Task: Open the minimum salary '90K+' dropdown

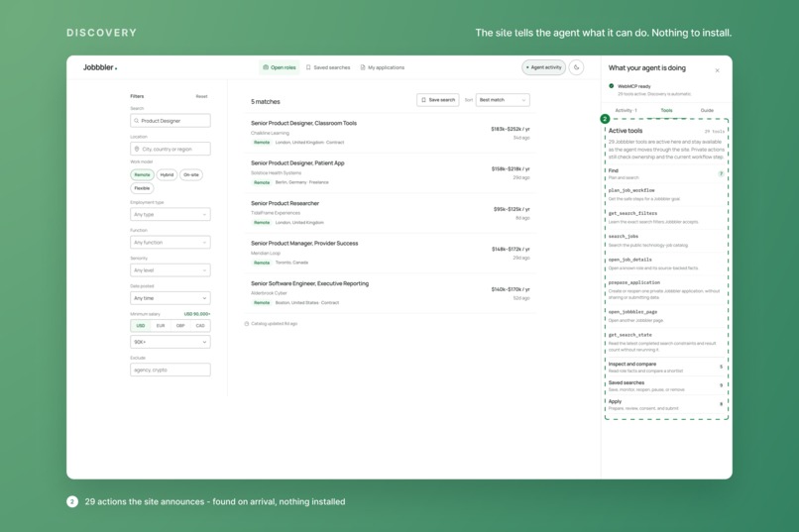Action: (x=171, y=342)
